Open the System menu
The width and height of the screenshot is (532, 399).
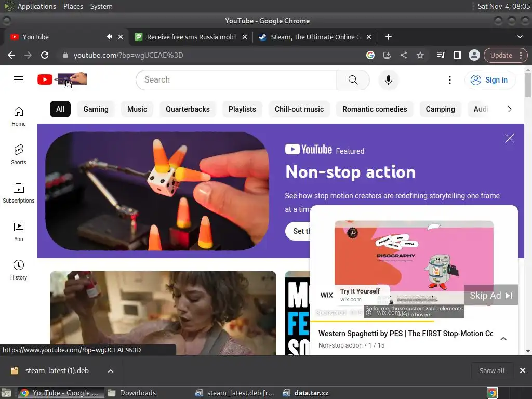[101, 6]
